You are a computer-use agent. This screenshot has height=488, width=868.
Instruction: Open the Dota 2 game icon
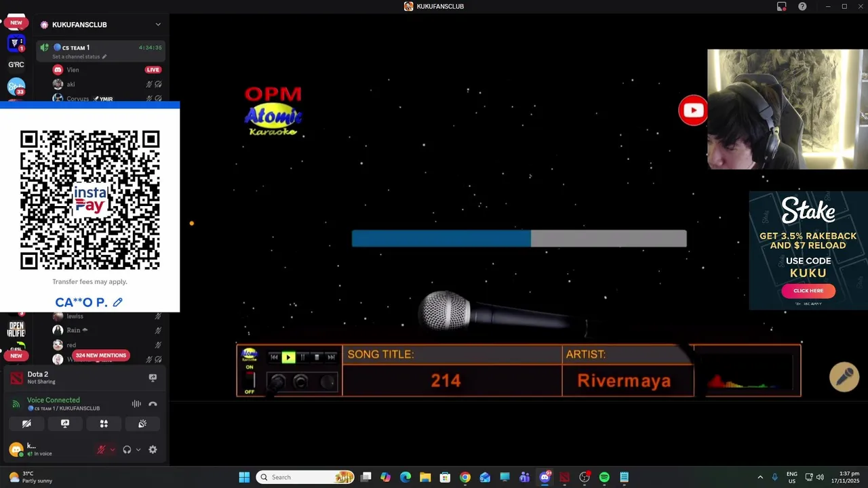click(17, 378)
